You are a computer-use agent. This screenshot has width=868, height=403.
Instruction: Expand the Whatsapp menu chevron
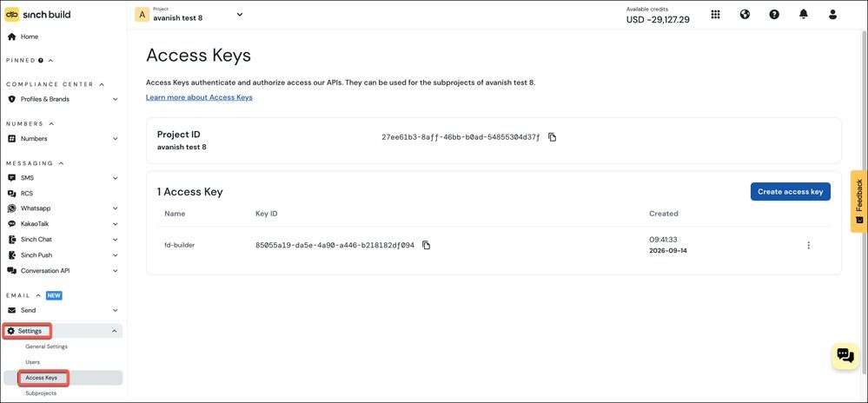tap(116, 208)
